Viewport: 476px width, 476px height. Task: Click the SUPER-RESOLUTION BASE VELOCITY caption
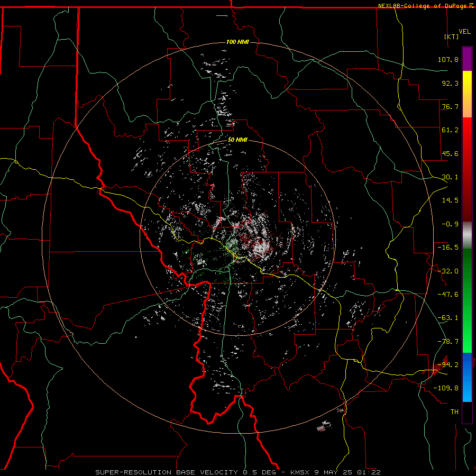[167, 472]
